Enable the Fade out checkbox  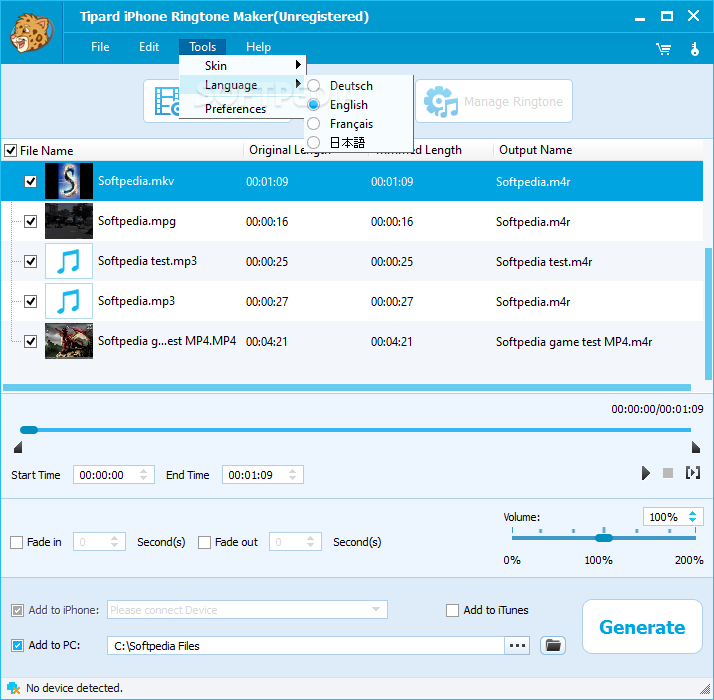click(204, 542)
